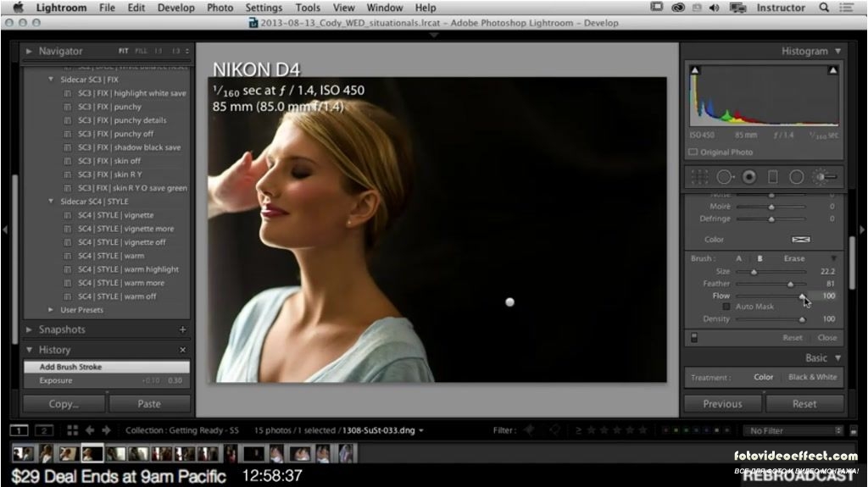The image size is (868, 487).
Task: Click the Previous button
Action: [722, 404]
